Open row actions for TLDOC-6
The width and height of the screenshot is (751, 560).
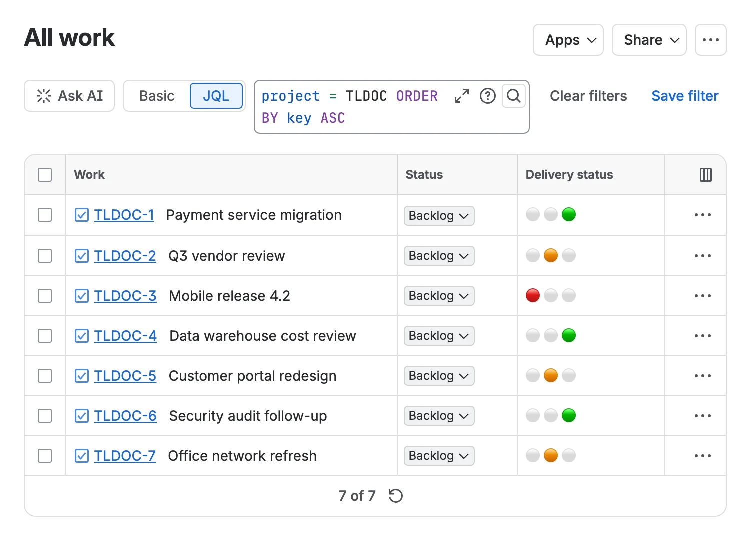(703, 416)
